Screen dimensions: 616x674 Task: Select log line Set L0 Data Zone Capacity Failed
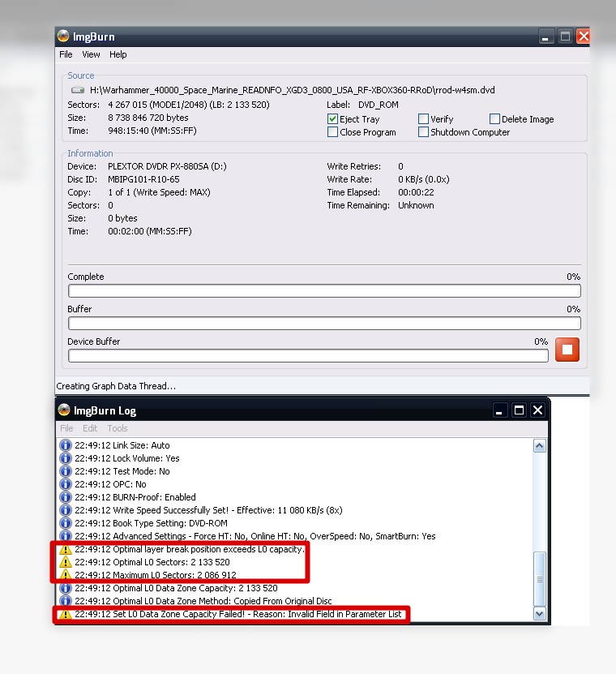click(x=238, y=614)
